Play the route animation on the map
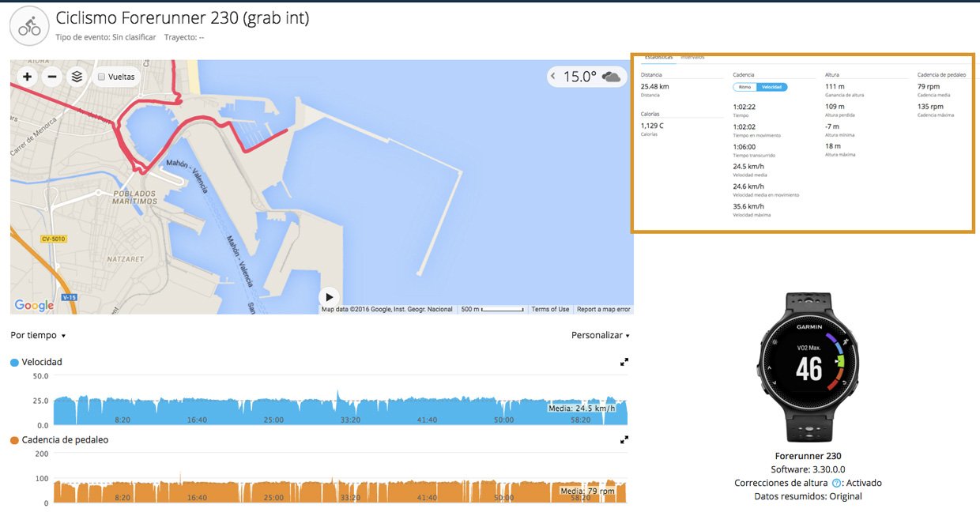Viewport: 980px width, 531px height. click(x=329, y=297)
